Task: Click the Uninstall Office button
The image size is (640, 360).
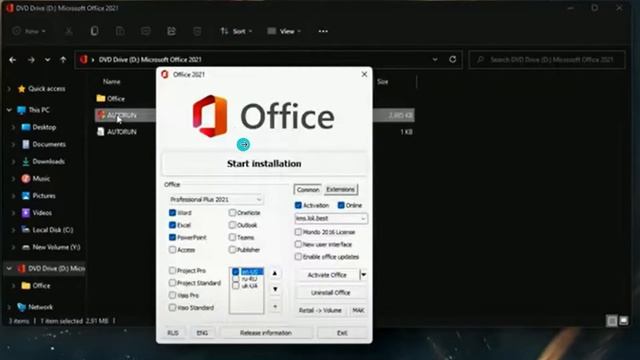Action: 331,293
